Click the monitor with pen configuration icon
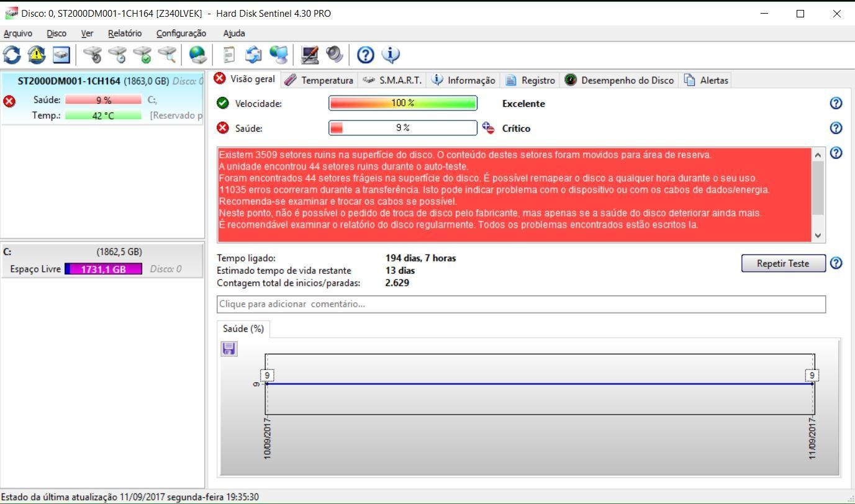 coord(310,55)
